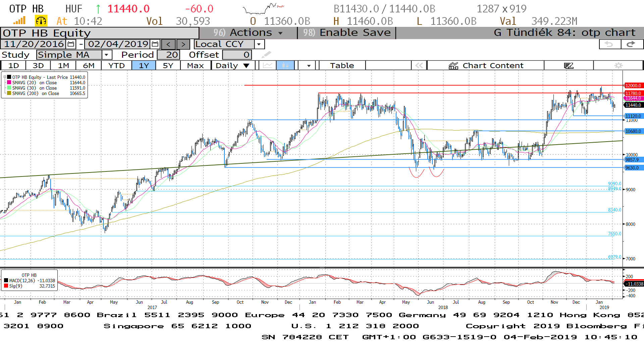This screenshot has width=644, height=349.
Task: Collapse the OTP HB Equity legend tree
Action: [x=5, y=77]
